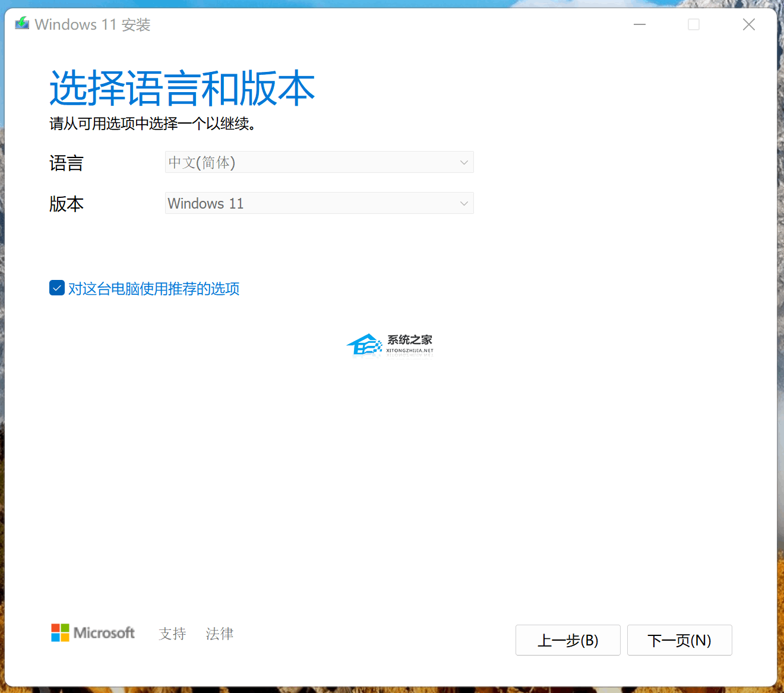Open the 法律 link
The height and width of the screenshot is (693, 784).
point(219,634)
